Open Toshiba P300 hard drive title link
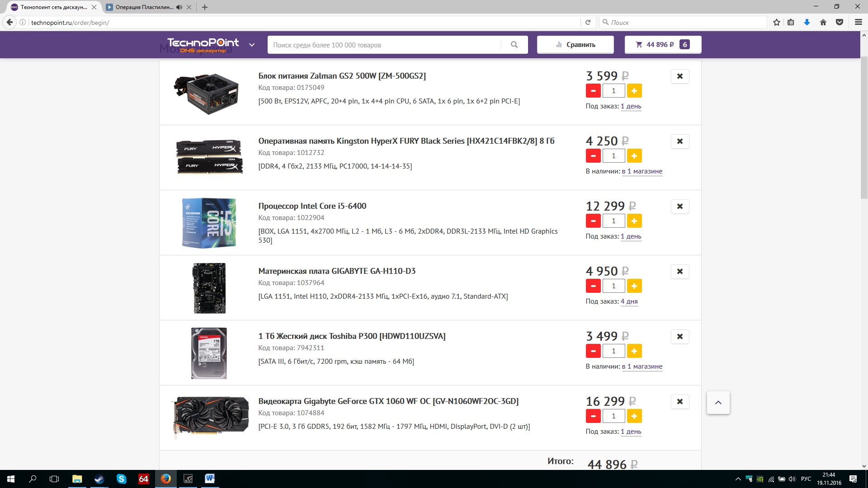This screenshot has width=868, height=488. coord(352,336)
